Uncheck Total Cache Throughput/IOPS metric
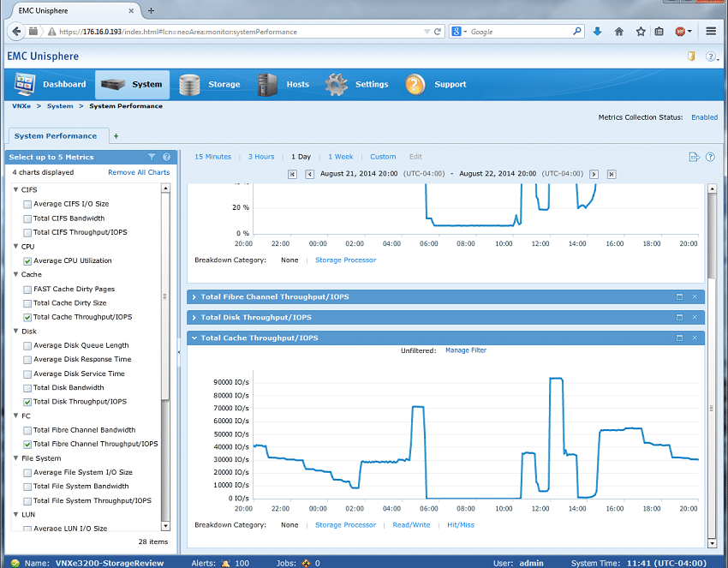This screenshot has width=728, height=568. 27,317
